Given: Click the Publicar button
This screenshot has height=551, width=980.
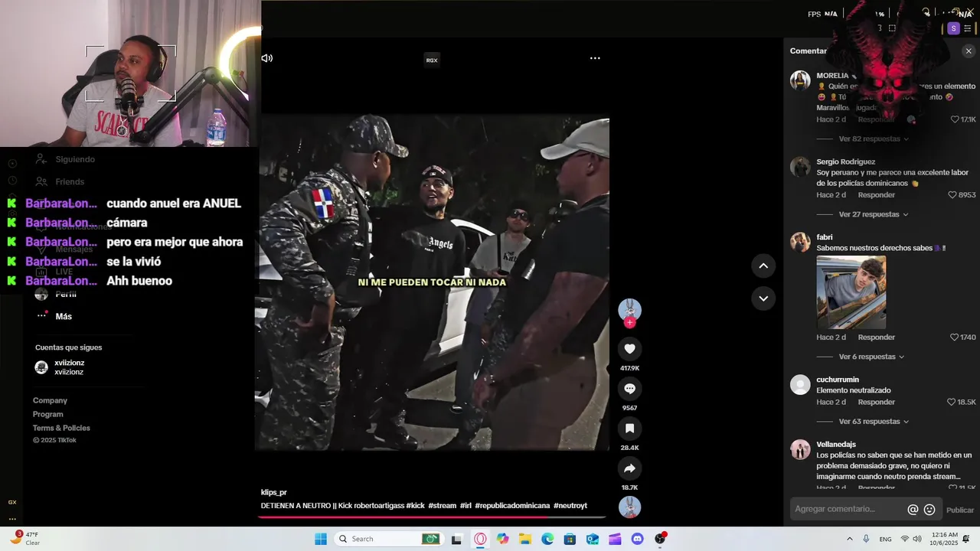Looking at the screenshot, I should pyautogui.click(x=960, y=510).
